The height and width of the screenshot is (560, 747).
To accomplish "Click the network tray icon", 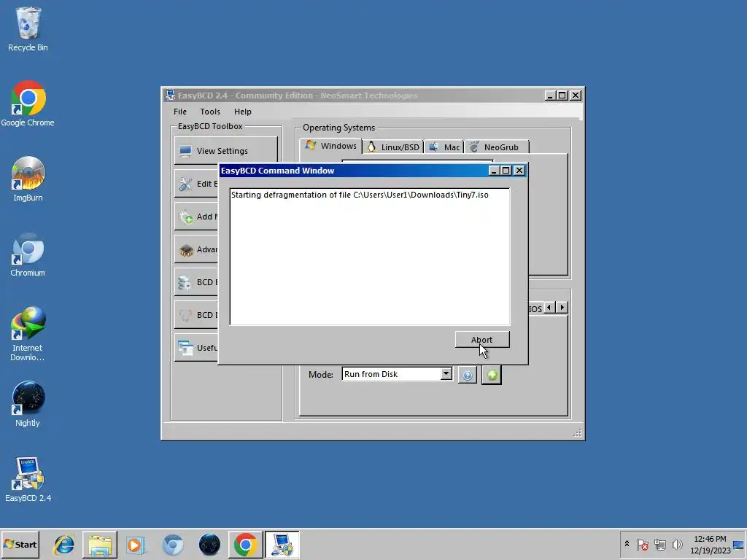I will tap(659, 544).
